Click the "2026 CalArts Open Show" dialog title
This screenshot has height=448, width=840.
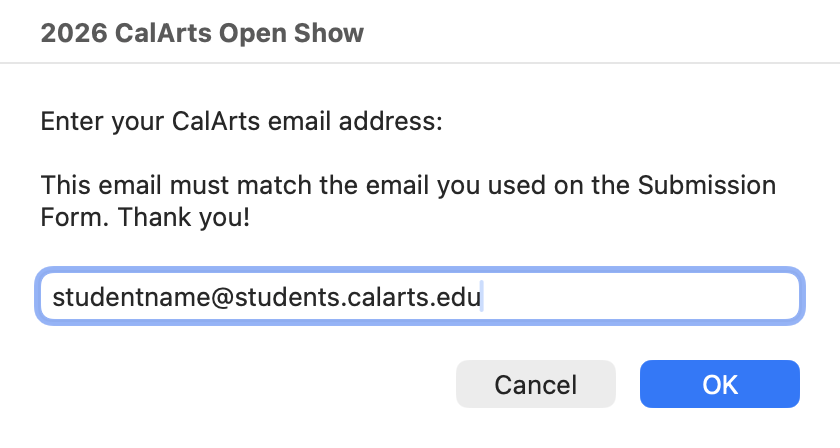click(x=202, y=34)
